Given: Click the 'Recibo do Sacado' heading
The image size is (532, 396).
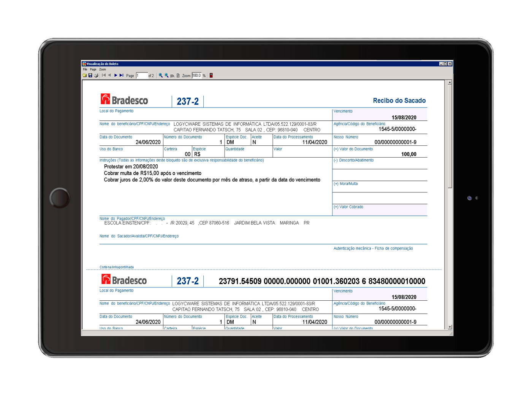Looking at the screenshot, I should point(399,101).
